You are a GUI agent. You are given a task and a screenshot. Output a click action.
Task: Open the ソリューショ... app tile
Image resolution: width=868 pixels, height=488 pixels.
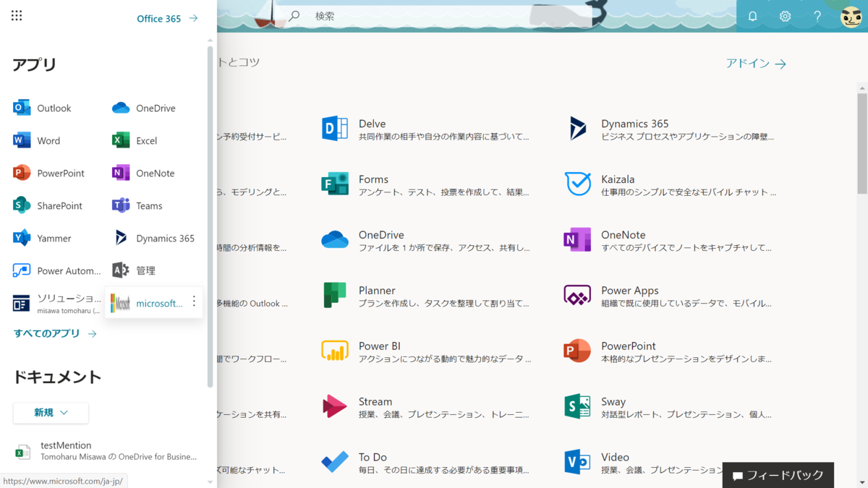click(x=57, y=303)
